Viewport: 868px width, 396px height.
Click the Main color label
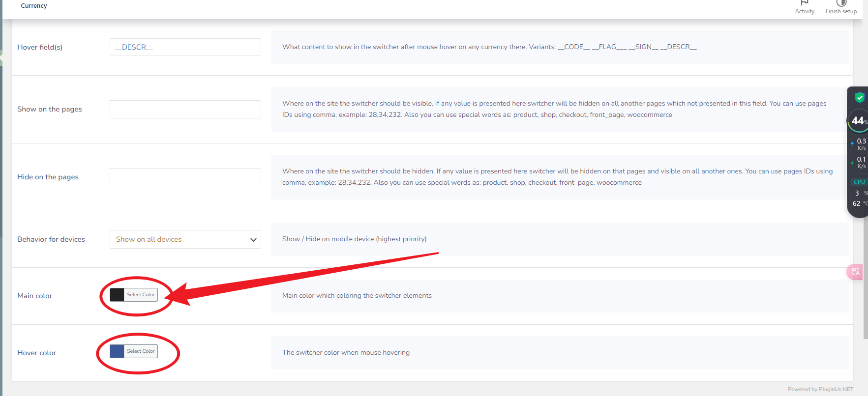pos(34,296)
